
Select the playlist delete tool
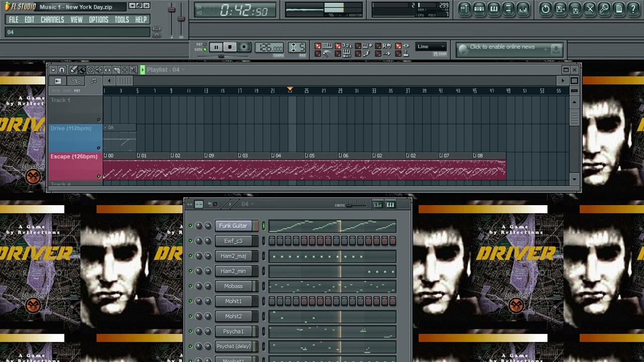[91, 70]
